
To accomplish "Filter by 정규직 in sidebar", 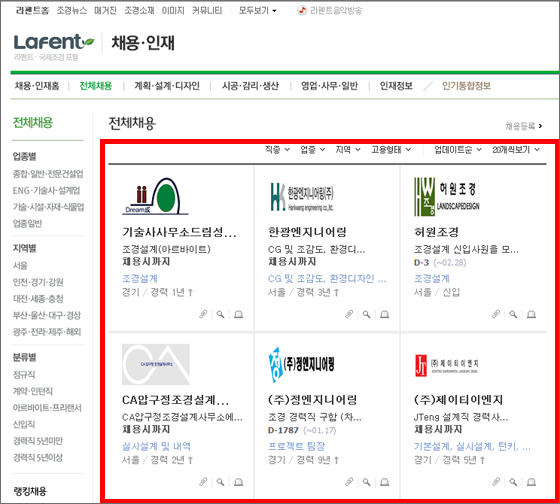I will [24, 374].
